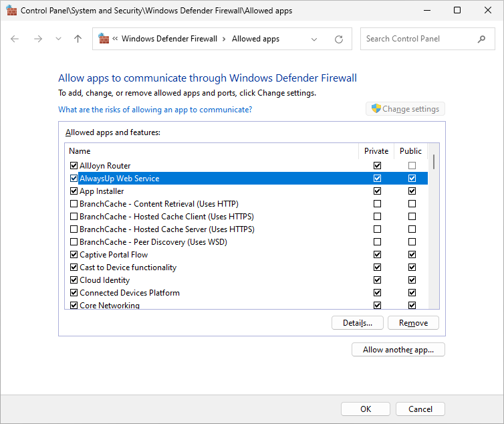504x424 pixels.
Task: Open recent locations dropdown chevron
Action: 58,39
